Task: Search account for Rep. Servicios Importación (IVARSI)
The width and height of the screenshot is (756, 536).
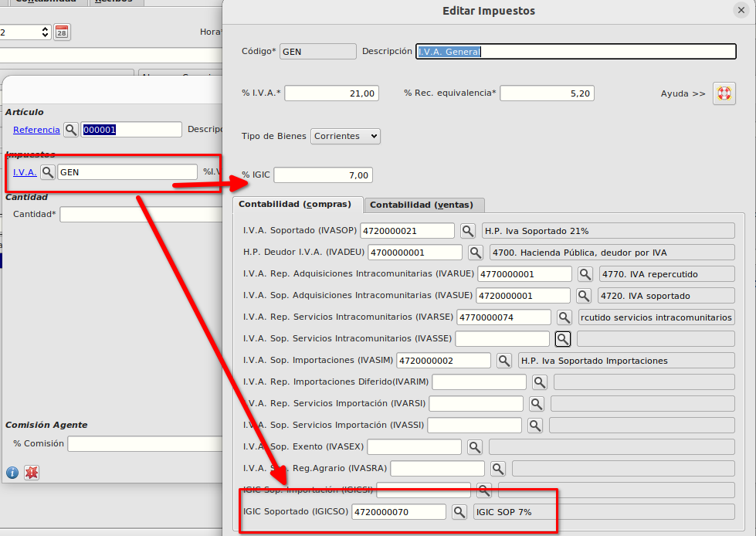Action: (537, 403)
